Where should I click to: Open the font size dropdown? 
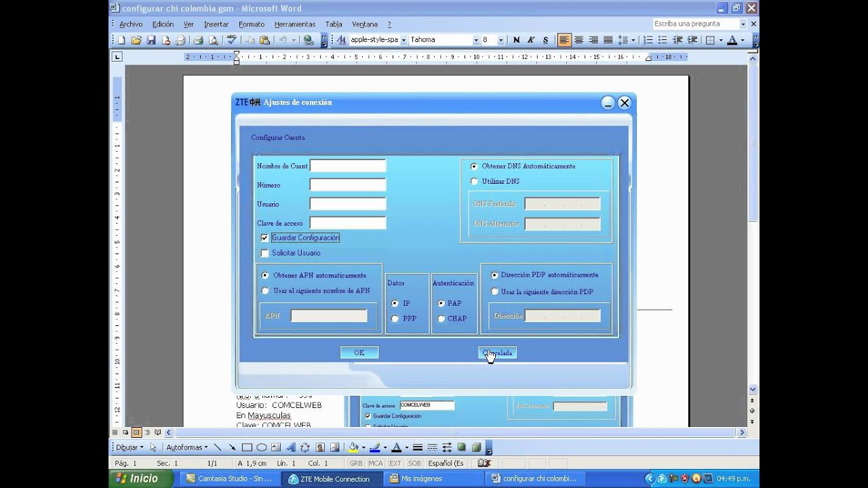(501, 40)
